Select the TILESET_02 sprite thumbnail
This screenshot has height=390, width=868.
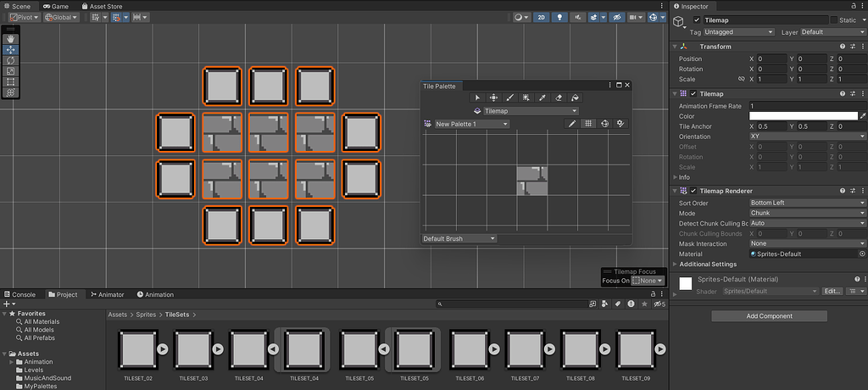(x=137, y=348)
